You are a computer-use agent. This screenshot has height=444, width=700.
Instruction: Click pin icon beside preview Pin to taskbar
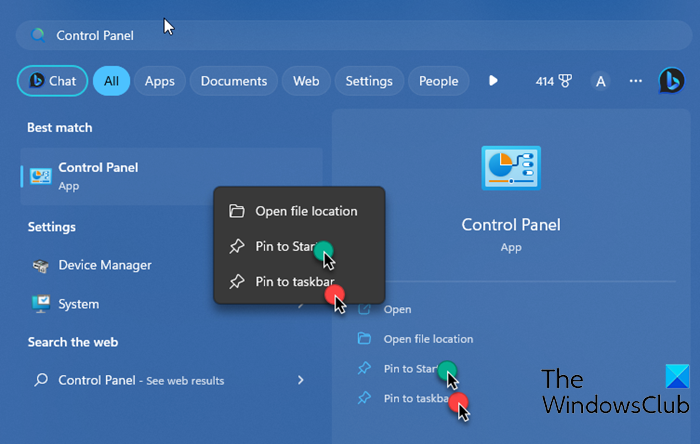364,398
